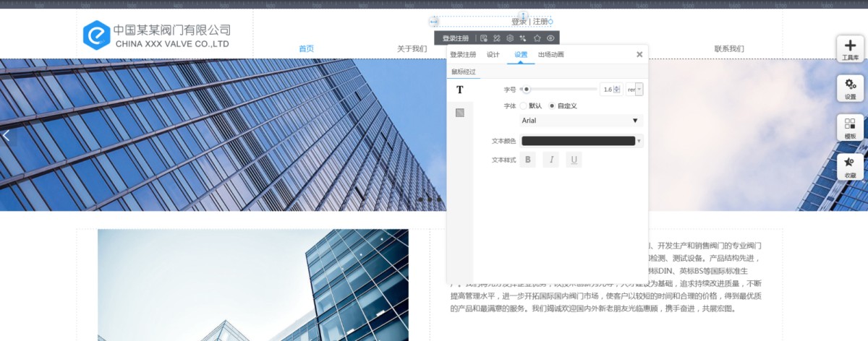Expand the 文本颜色 color dropdown arrow
The height and width of the screenshot is (341, 868).
coord(639,141)
